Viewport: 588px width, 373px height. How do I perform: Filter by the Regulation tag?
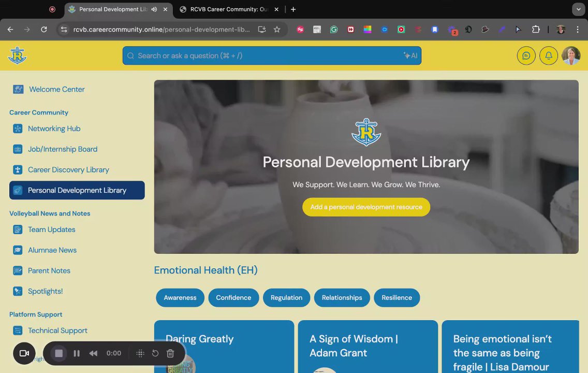(x=287, y=298)
